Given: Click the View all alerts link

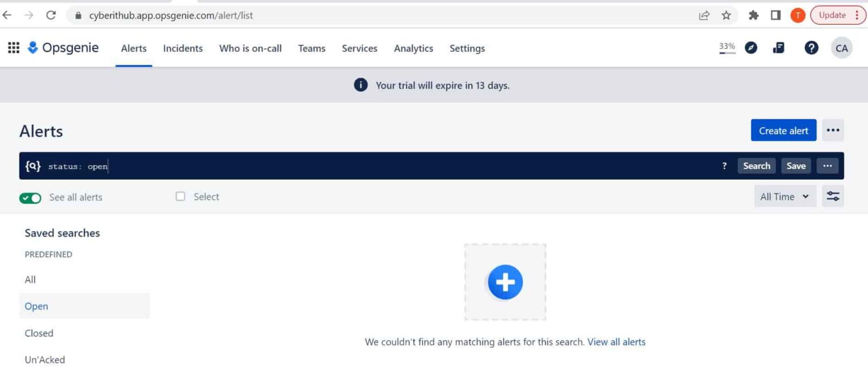Looking at the screenshot, I should pyautogui.click(x=616, y=342).
